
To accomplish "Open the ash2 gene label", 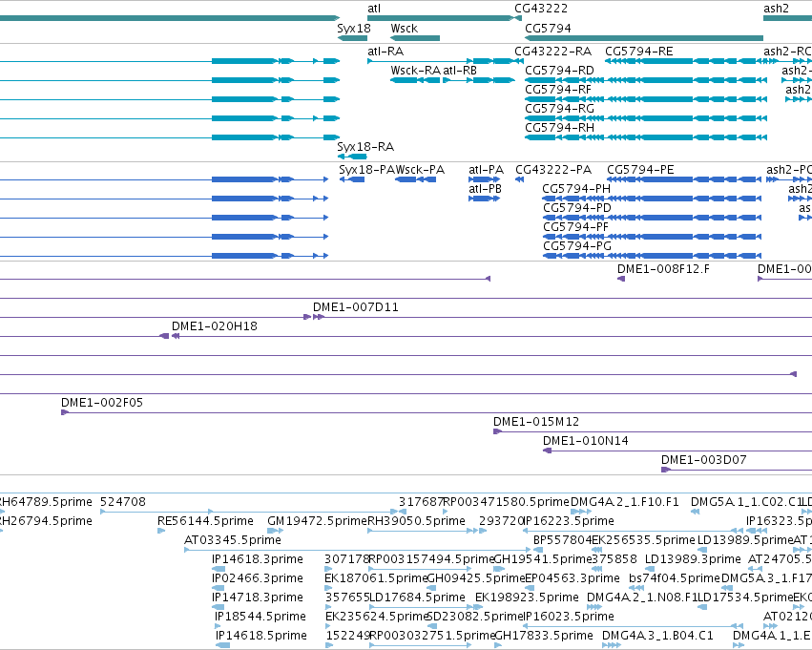I will 776,9.
